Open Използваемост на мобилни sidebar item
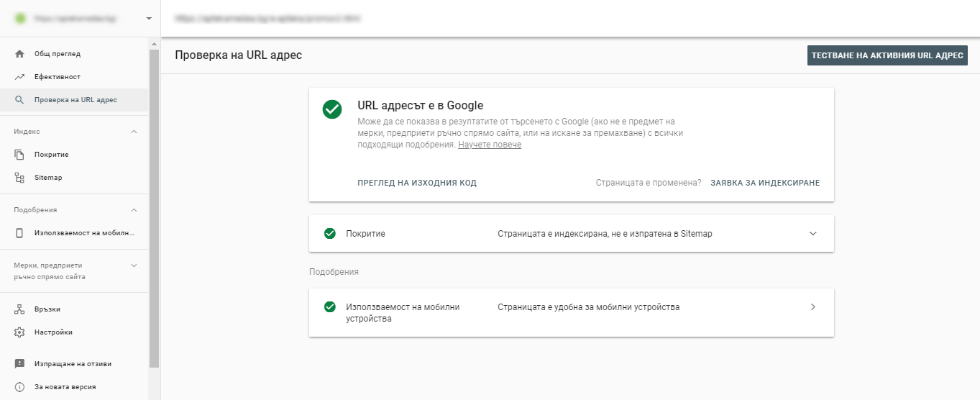980x400 pixels. 74,233
